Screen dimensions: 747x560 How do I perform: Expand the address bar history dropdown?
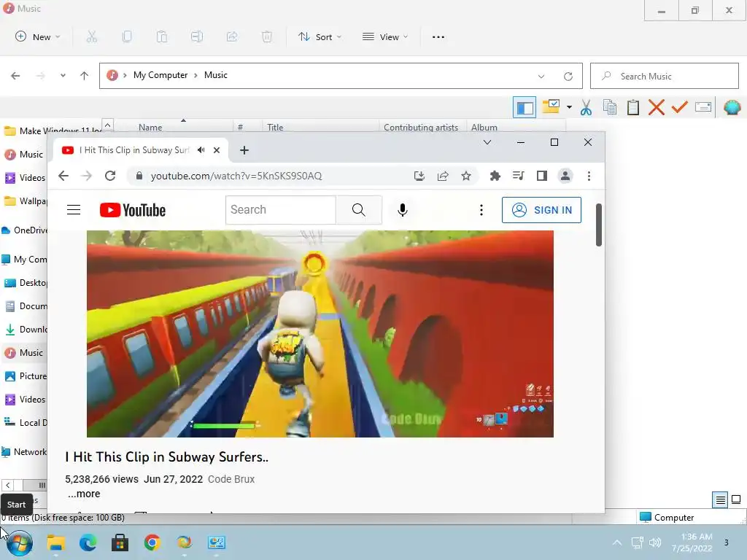[x=541, y=76]
